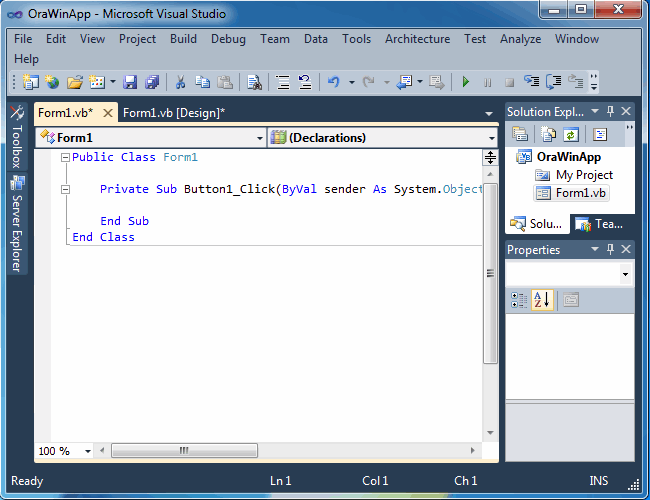The image size is (650, 500).
Task: Switch to the Form1.vb [Design] tab
Action: [x=173, y=113]
